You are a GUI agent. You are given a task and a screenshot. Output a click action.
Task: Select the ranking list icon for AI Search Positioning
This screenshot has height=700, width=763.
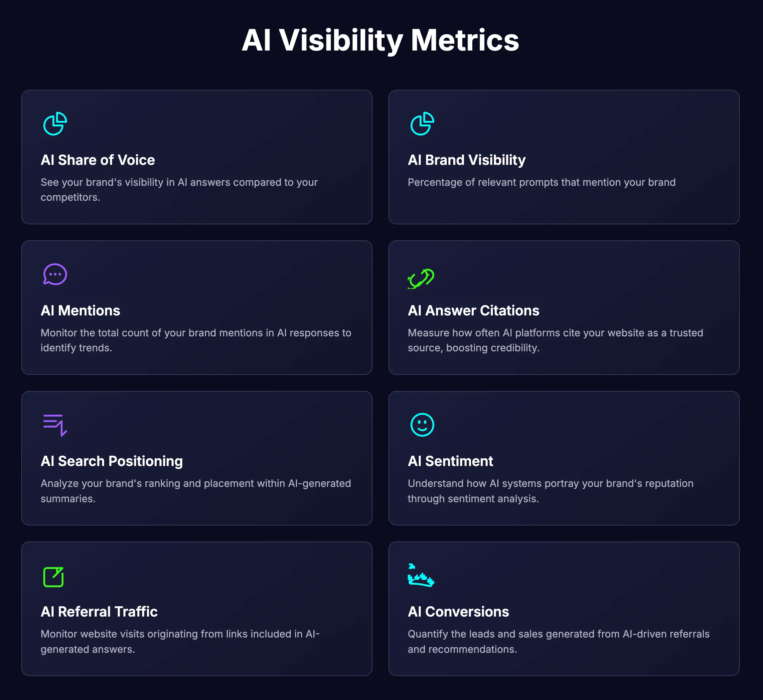[x=55, y=425]
